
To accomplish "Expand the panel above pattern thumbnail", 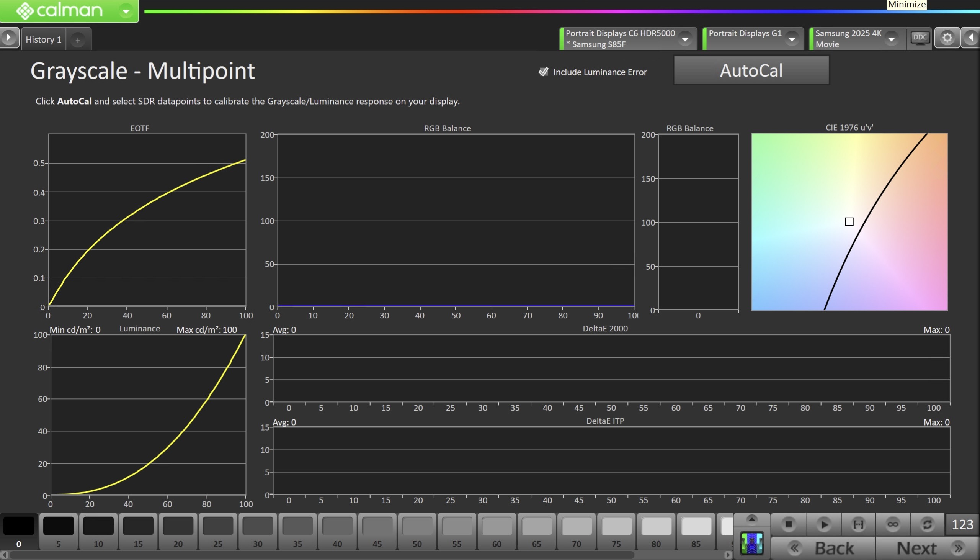I will 751,519.
